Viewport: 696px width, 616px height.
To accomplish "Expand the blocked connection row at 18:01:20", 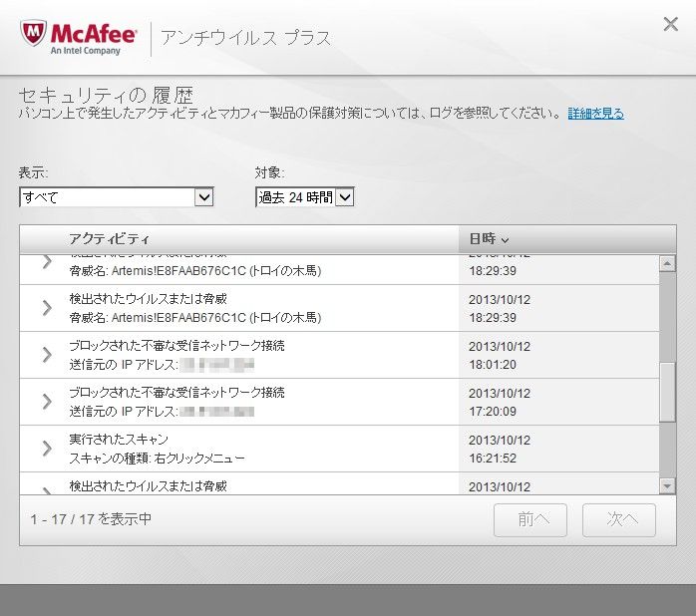I will coord(47,355).
